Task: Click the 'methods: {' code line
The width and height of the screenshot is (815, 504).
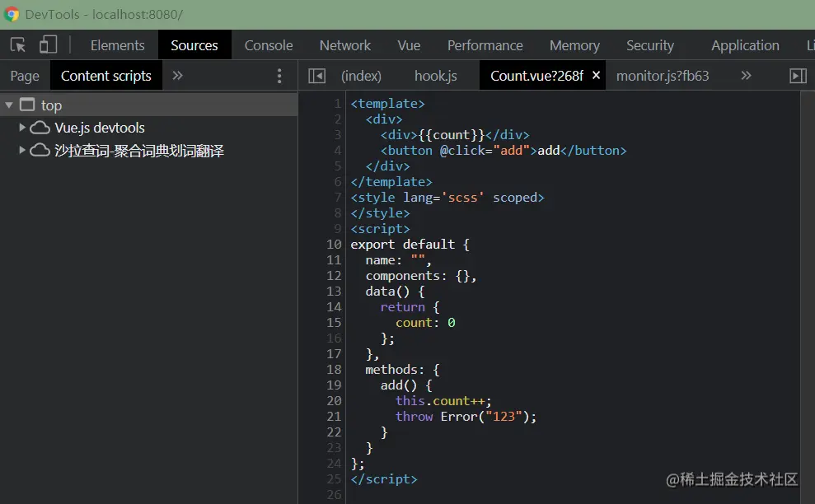Action: pyautogui.click(x=403, y=370)
